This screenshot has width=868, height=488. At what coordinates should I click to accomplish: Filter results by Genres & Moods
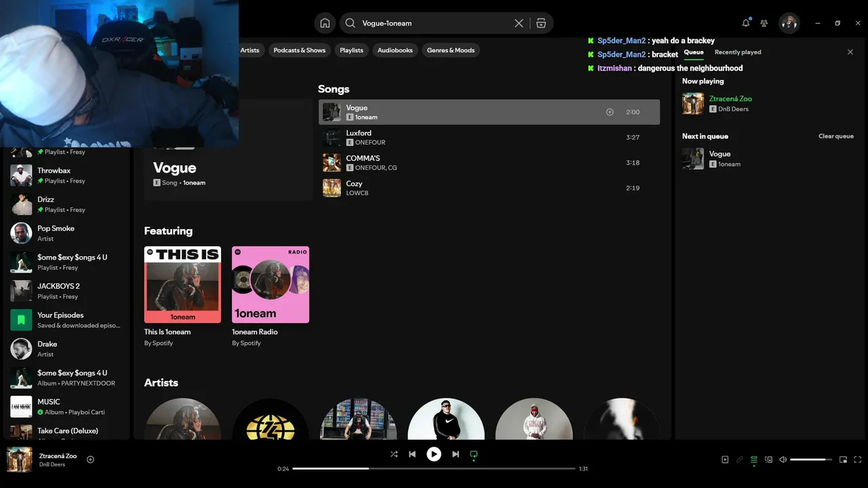coord(451,50)
